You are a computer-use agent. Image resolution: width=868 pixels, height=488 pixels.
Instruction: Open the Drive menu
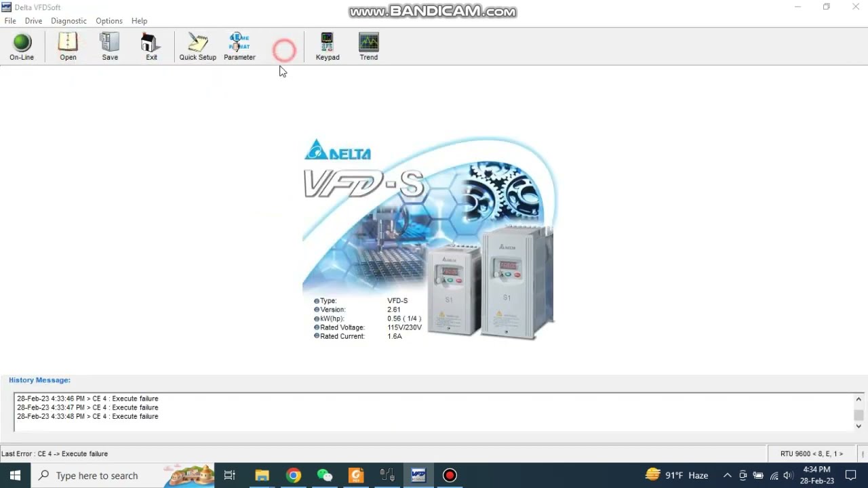[x=33, y=21]
